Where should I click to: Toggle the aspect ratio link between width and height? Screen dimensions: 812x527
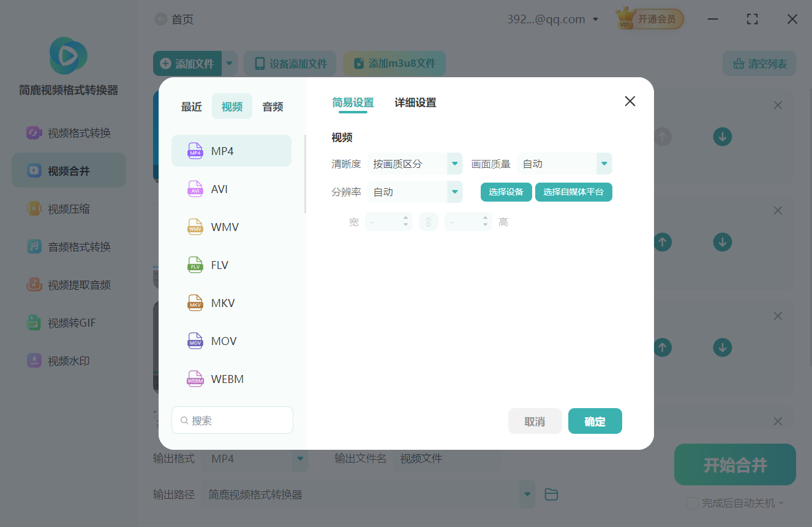point(429,221)
